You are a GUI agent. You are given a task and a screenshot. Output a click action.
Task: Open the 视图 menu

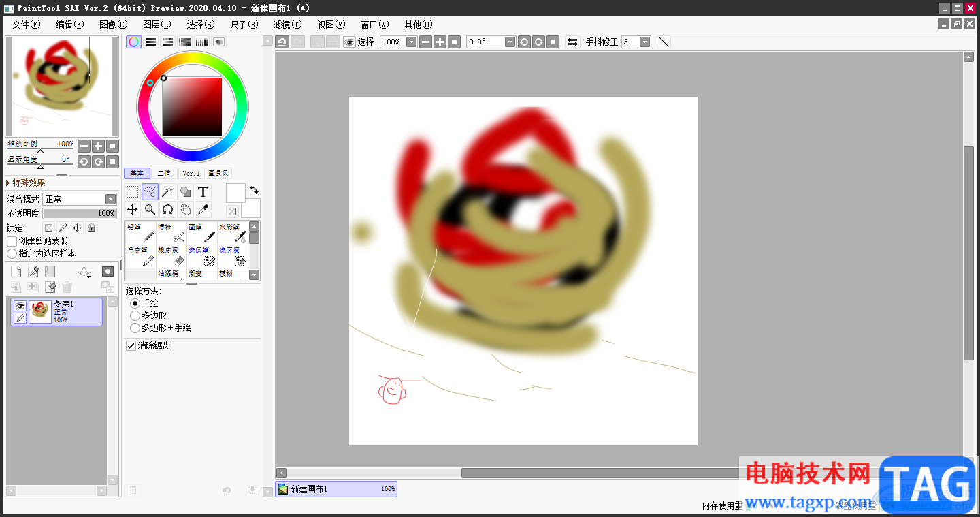(x=331, y=25)
